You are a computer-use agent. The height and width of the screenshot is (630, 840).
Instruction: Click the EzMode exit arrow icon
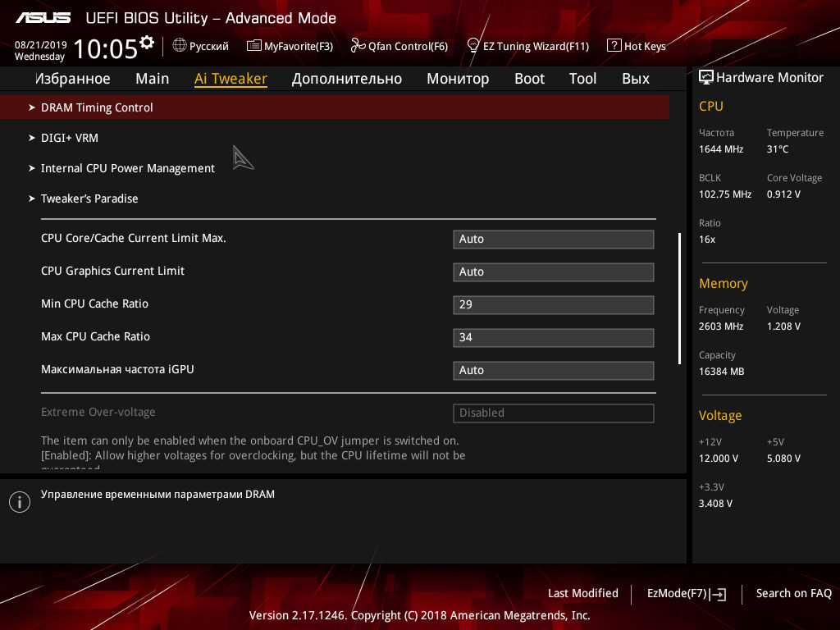click(x=718, y=594)
